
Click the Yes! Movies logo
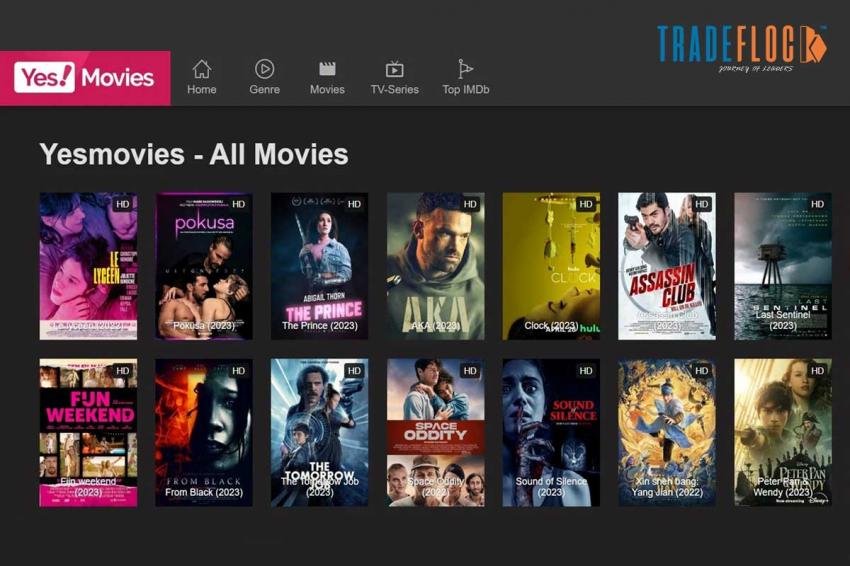click(85, 78)
